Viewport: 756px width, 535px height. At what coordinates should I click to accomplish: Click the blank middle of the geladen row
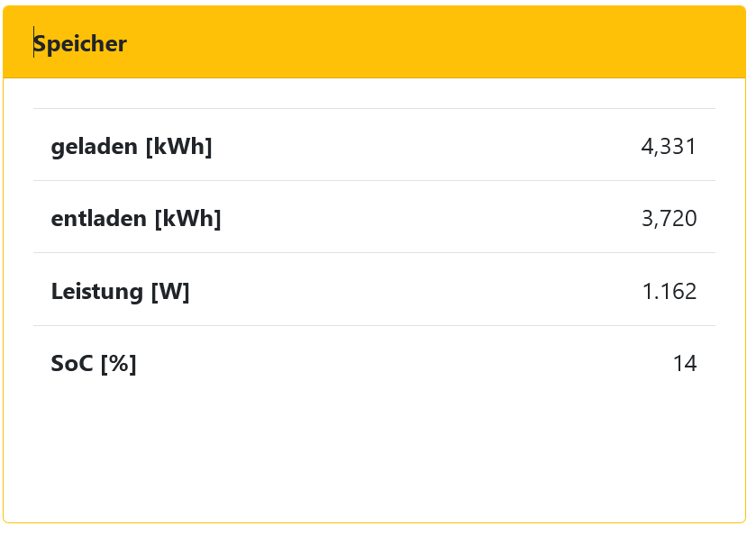click(x=405, y=146)
